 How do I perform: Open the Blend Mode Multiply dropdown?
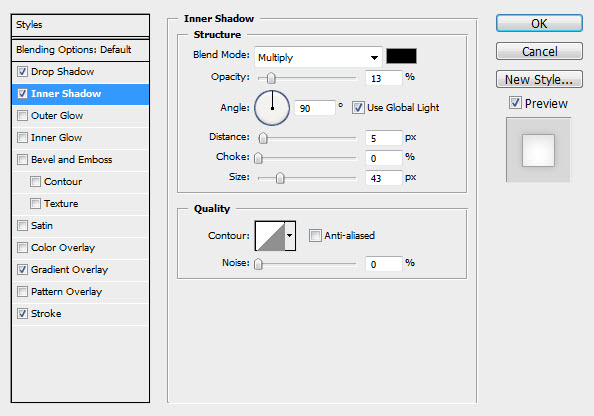[x=318, y=57]
